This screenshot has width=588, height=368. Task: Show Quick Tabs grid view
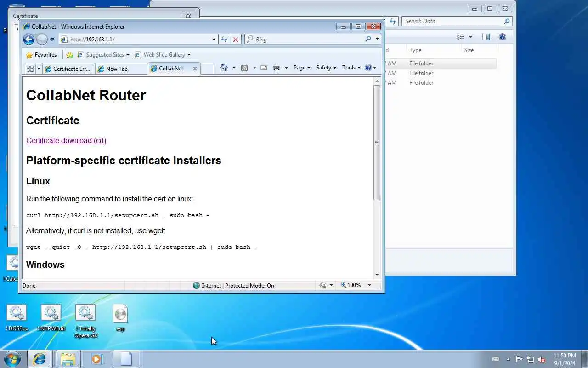point(30,69)
